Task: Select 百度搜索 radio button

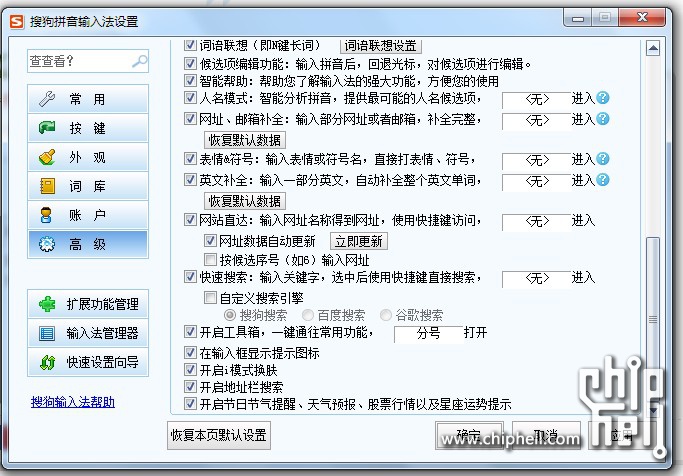Action: [308, 314]
